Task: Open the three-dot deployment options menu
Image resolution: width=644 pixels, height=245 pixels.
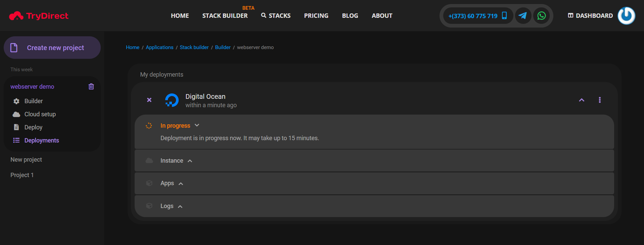Action: [599, 100]
